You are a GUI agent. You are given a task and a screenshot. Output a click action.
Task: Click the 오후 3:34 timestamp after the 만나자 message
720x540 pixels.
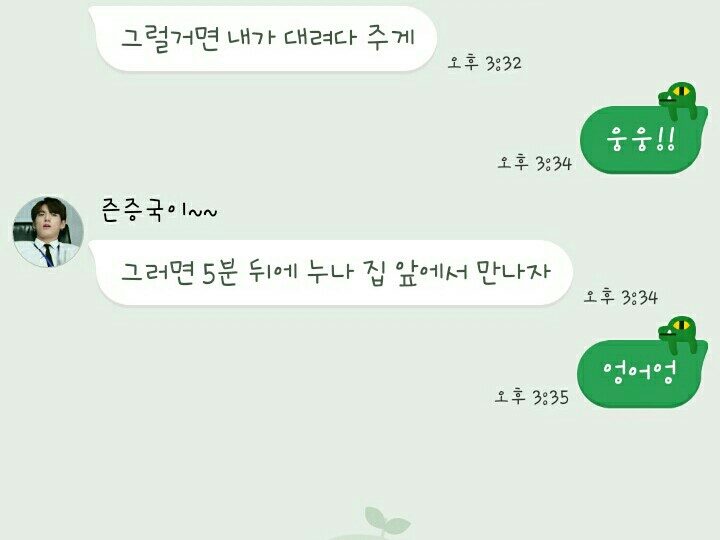pos(621,297)
